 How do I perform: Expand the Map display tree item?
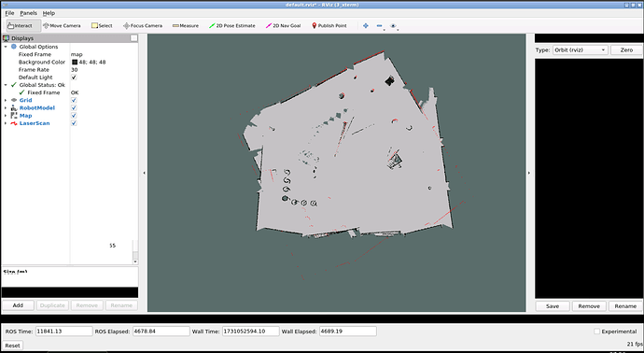(x=6, y=116)
